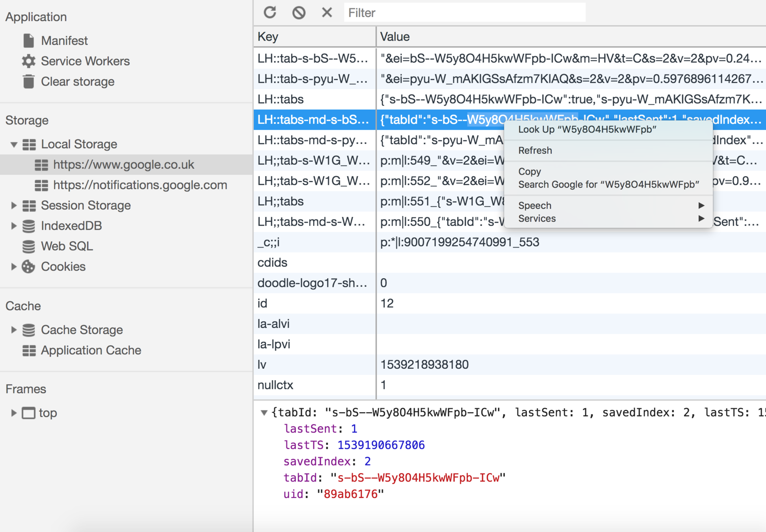
Task: Open the Manifest document icon
Action: tap(28, 41)
